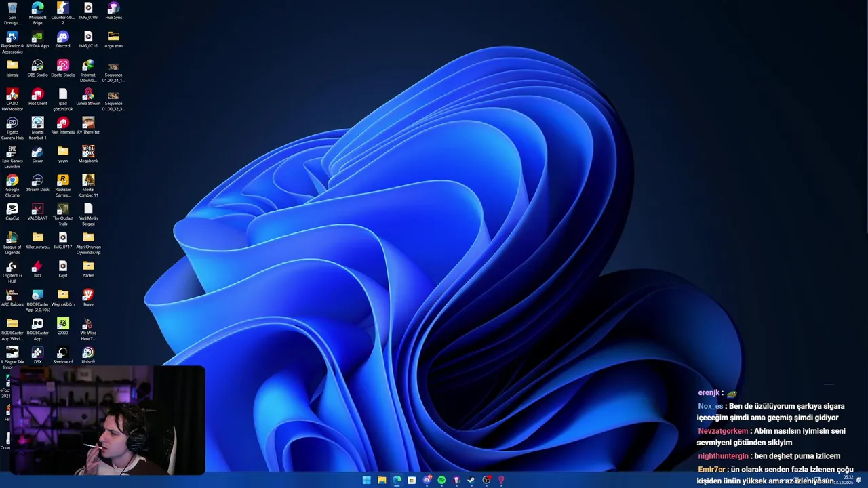Open the notification bell in system tray
This screenshot has width=868, height=488.
[859, 480]
